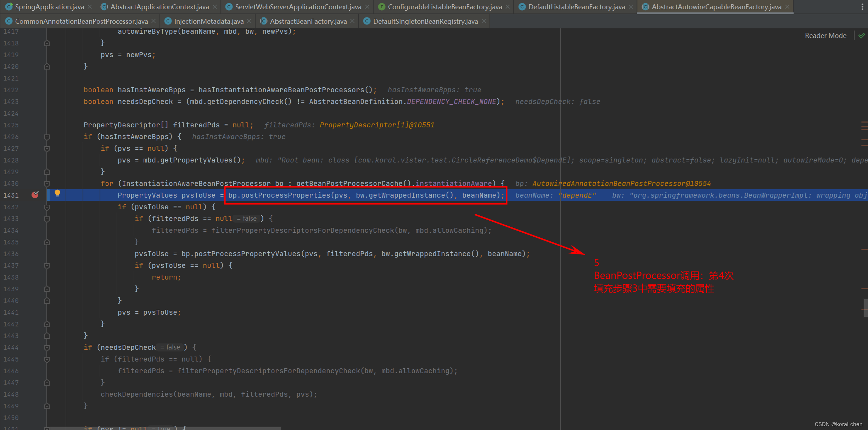The width and height of the screenshot is (868, 430).
Task: Close the AbstractBeanFactory.java tab
Action: click(352, 21)
